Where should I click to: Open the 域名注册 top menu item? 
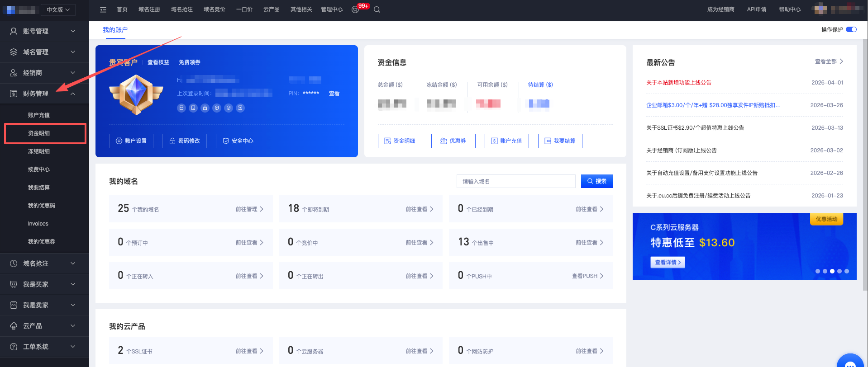[149, 9]
